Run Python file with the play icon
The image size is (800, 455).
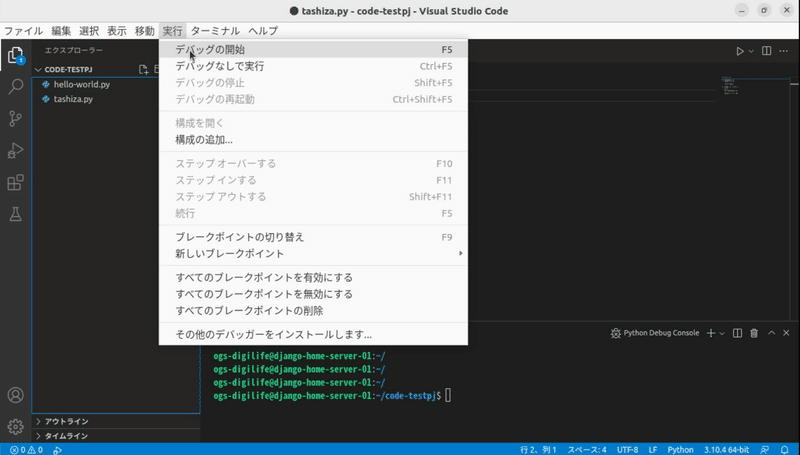point(739,51)
